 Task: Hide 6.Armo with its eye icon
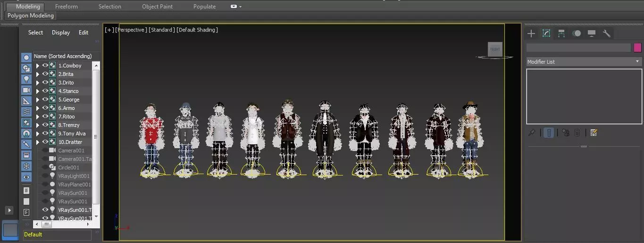(x=45, y=108)
